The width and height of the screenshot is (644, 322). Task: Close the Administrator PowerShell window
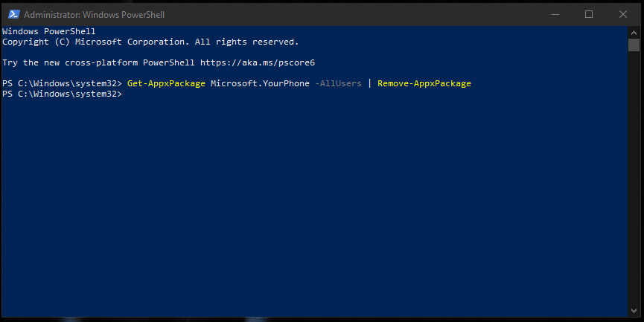(622, 14)
